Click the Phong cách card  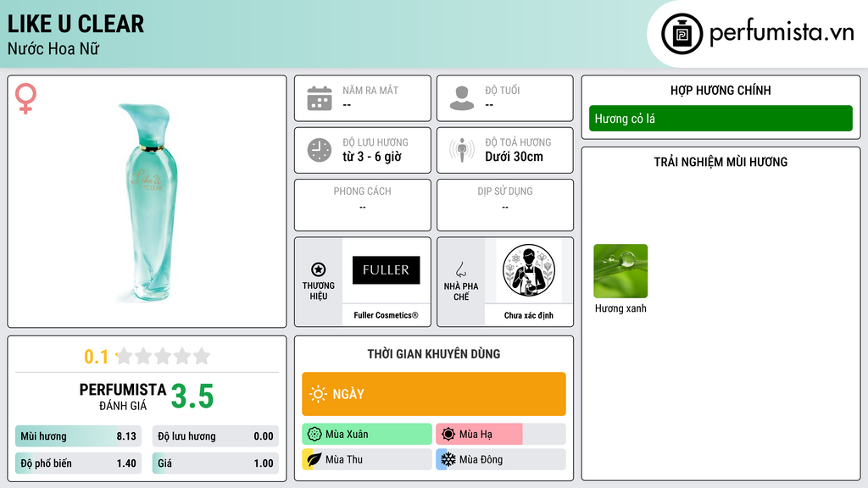[363, 205]
